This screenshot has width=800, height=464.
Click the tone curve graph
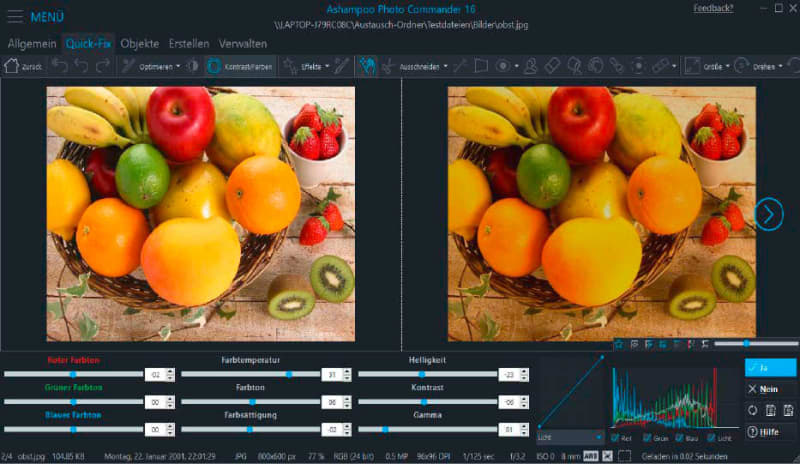(x=570, y=392)
